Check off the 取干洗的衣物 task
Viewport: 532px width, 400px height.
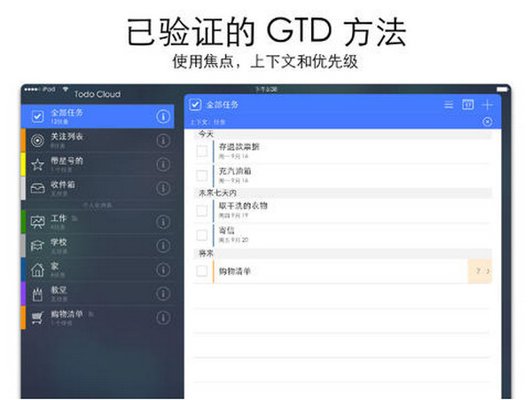pyautogui.click(x=202, y=210)
